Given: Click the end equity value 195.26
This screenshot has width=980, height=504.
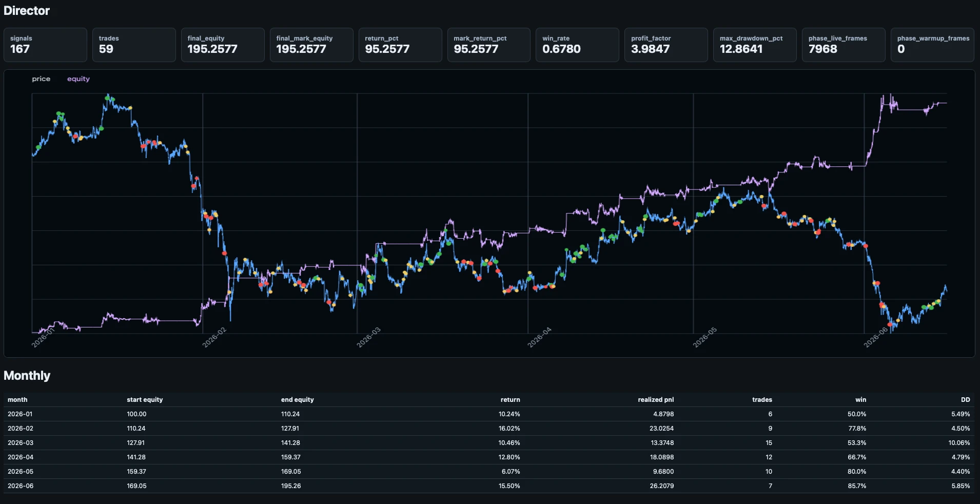Looking at the screenshot, I should coord(291,486).
